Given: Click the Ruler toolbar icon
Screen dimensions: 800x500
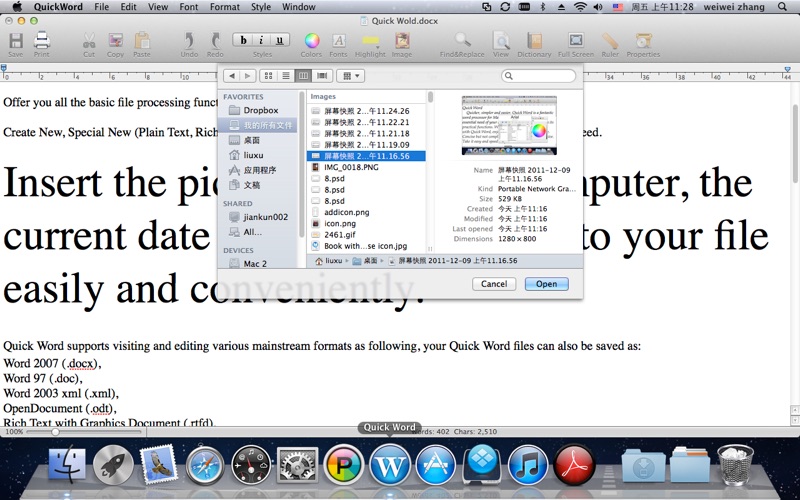Looking at the screenshot, I should [x=609, y=42].
